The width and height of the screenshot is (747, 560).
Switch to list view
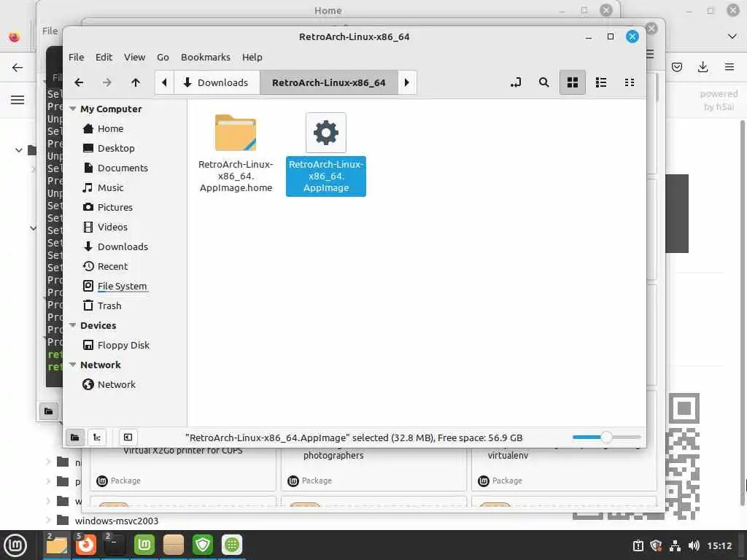(601, 82)
